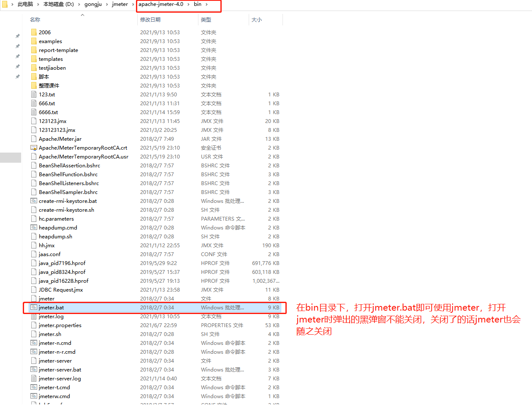Click the testjiaoben folder icon
The height and width of the screenshot is (407, 532).
[34, 68]
